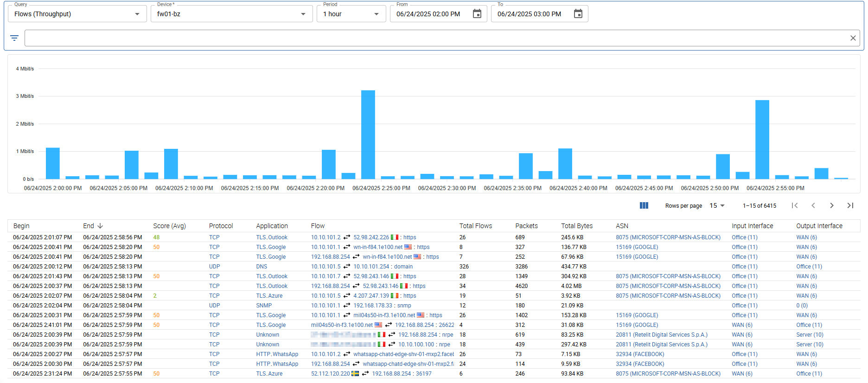Click source IP 10.10.101.2 in first row

pyautogui.click(x=325, y=237)
